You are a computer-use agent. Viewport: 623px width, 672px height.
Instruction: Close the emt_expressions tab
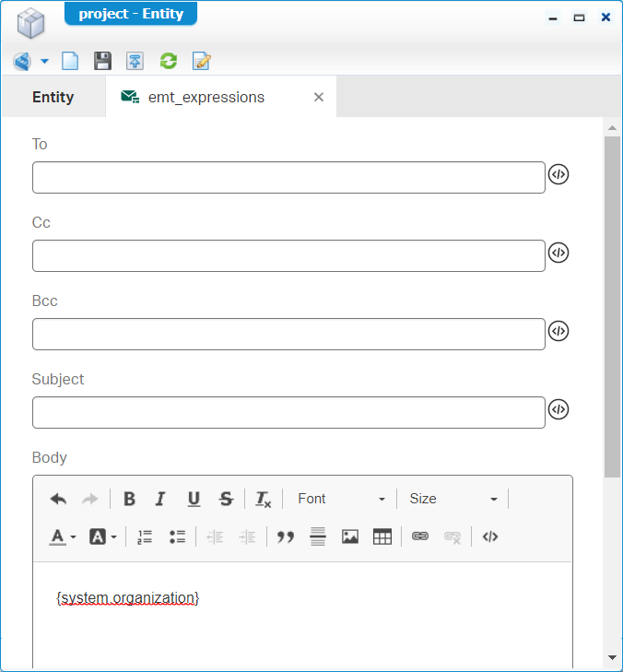tap(319, 97)
